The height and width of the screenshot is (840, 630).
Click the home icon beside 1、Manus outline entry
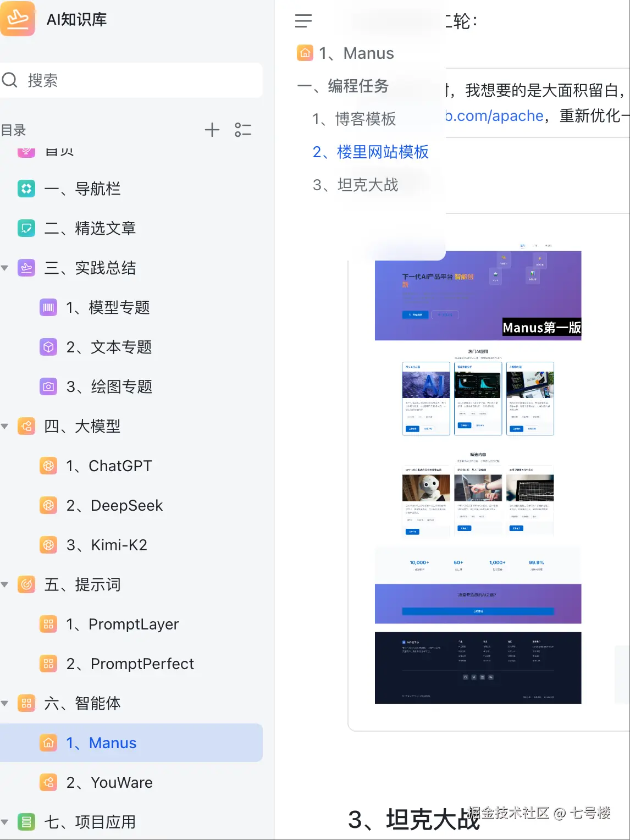(305, 53)
